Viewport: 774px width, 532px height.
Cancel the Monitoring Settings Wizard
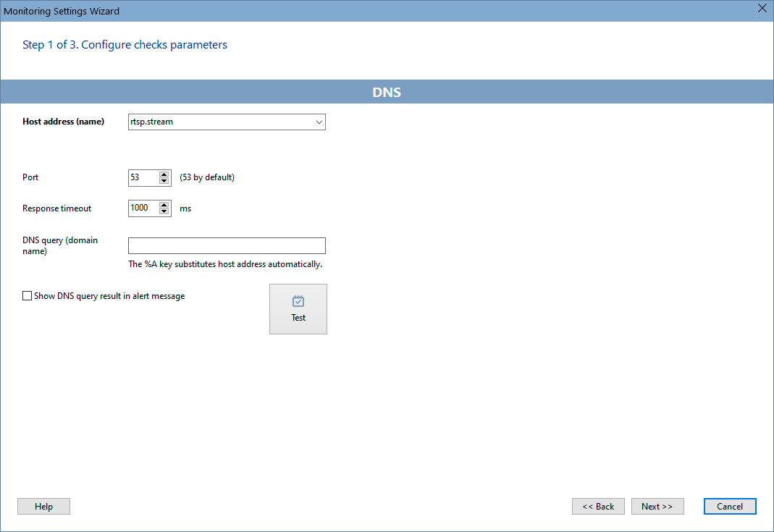(730, 506)
